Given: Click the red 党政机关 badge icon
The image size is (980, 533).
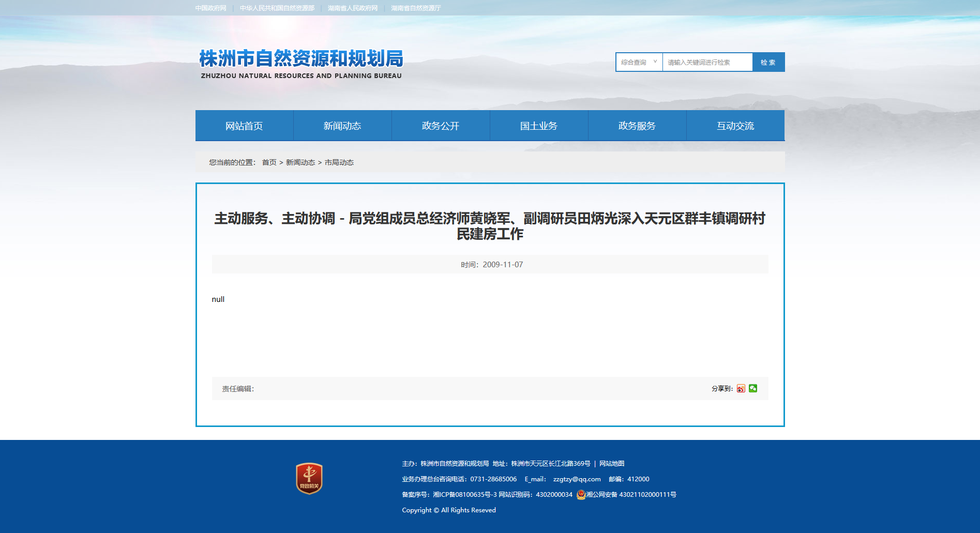Looking at the screenshot, I should point(309,478).
